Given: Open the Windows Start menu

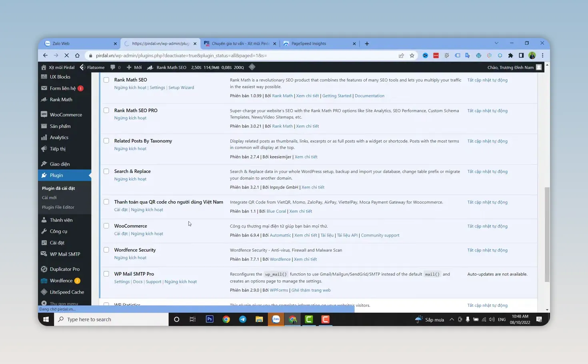Looking at the screenshot, I should 46,319.
